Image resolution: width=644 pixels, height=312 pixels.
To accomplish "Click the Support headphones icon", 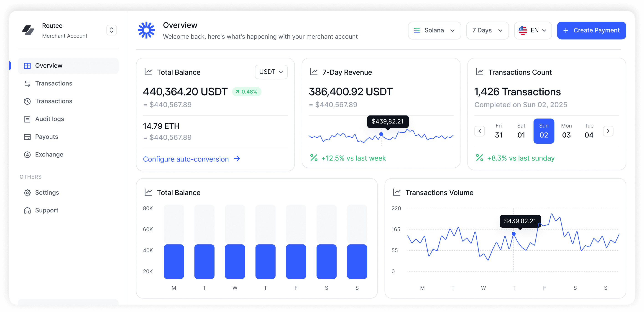I will coord(27,210).
